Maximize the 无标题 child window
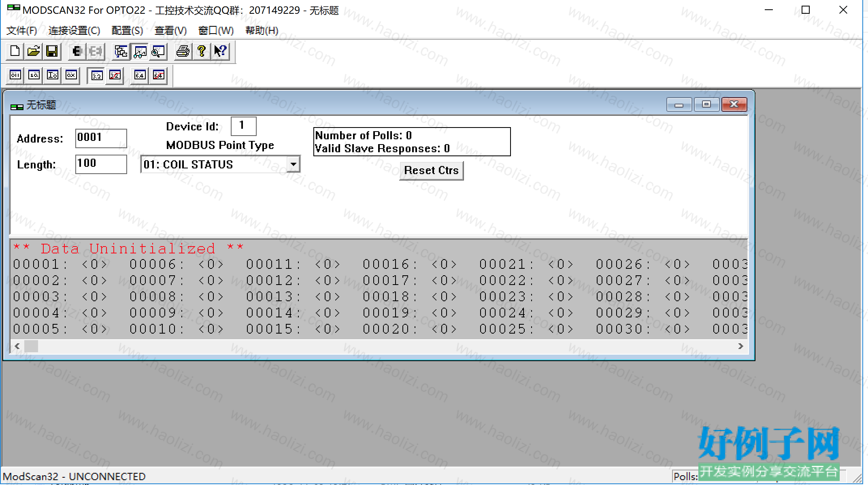This screenshot has width=868, height=485. pos(706,104)
